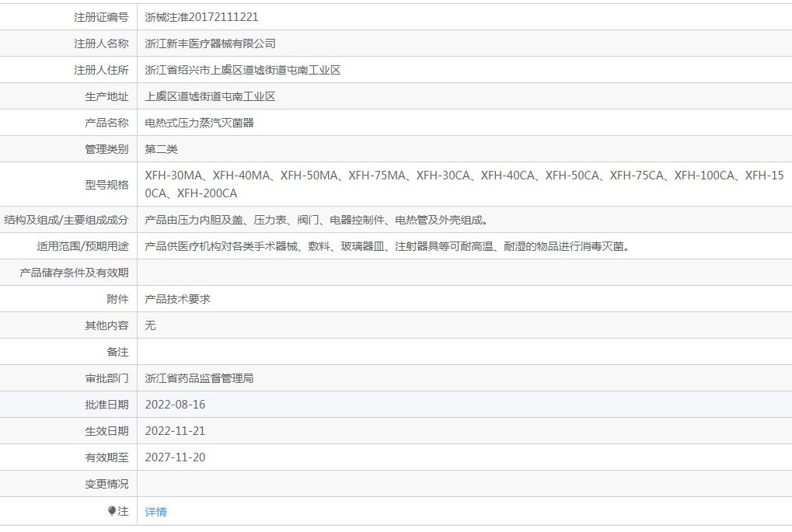Click the 产品供医疗机构 intended use text
The height and width of the screenshot is (532, 792).
click(x=387, y=246)
